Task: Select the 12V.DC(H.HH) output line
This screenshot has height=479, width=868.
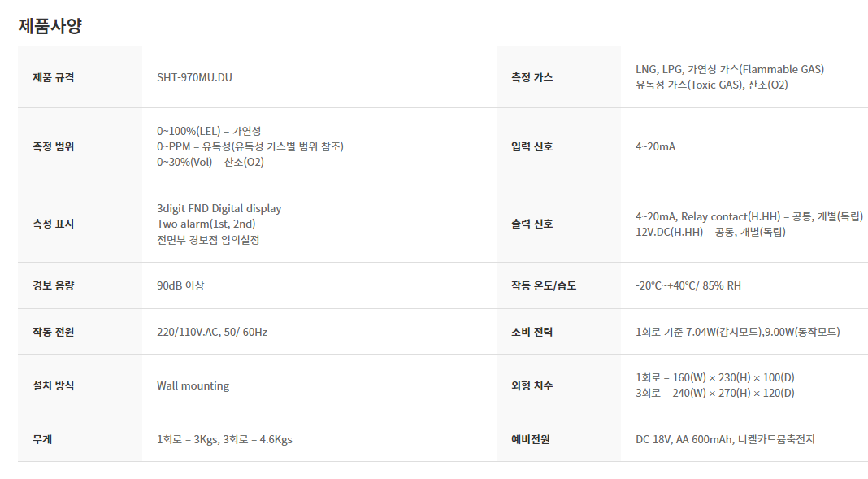Action: [x=710, y=232]
